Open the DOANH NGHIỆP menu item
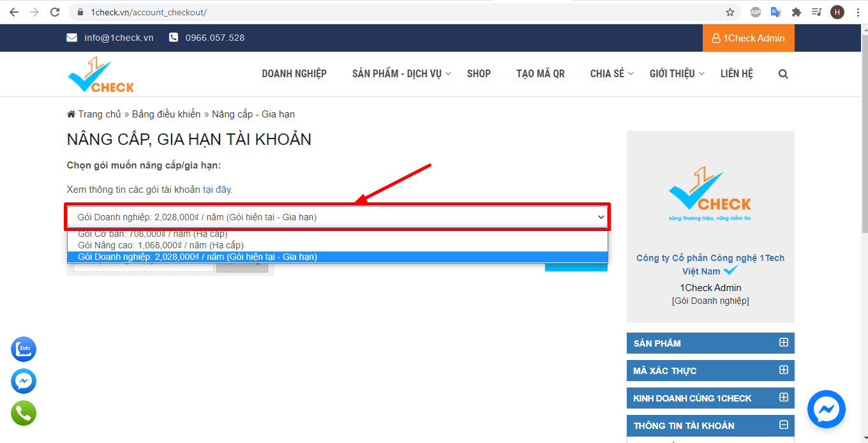The image size is (868, 443). coord(294,74)
